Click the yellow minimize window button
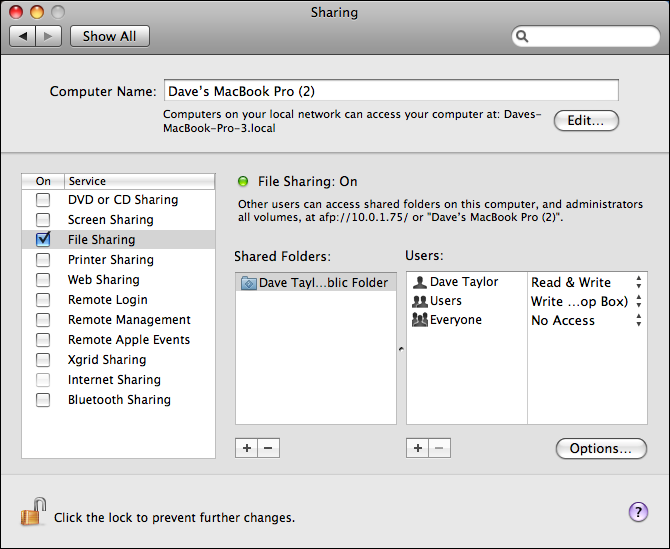The width and height of the screenshot is (670, 549). click(x=37, y=12)
